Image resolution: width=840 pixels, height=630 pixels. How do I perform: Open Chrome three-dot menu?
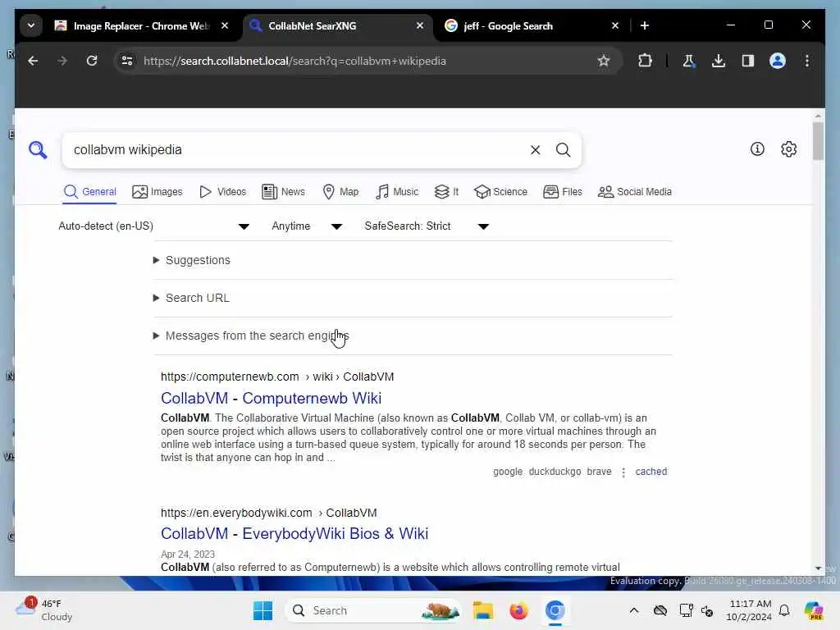pyautogui.click(x=807, y=61)
